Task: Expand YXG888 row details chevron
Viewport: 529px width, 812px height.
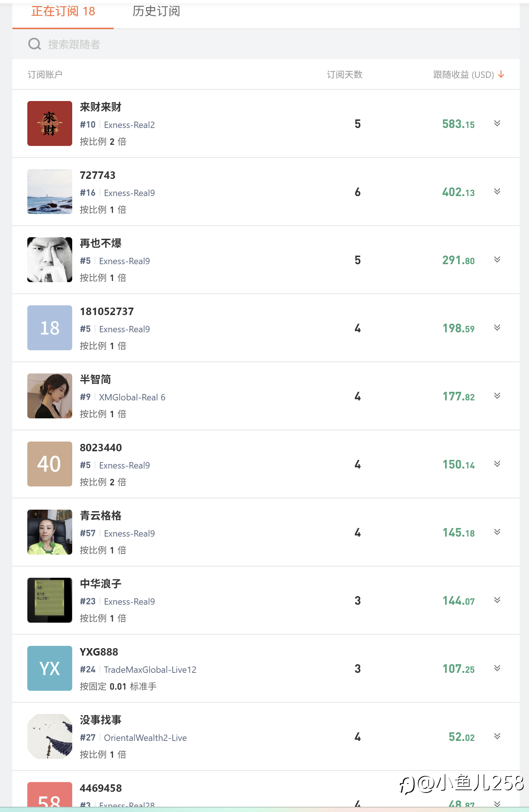Action: click(x=497, y=668)
